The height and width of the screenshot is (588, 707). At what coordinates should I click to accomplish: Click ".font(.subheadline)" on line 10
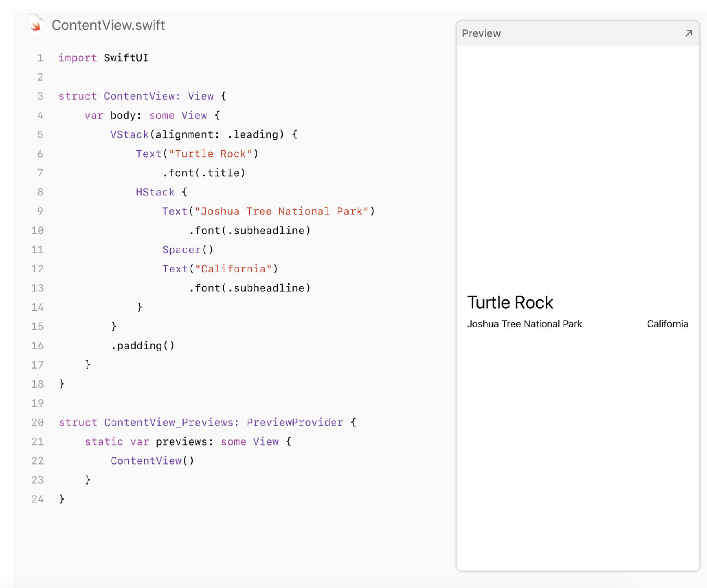pos(249,231)
